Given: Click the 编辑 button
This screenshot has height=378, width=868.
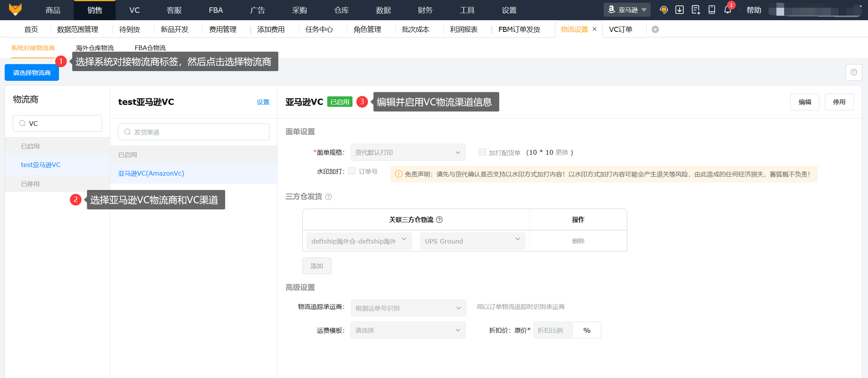Looking at the screenshot, I should [x=804, y=102].
